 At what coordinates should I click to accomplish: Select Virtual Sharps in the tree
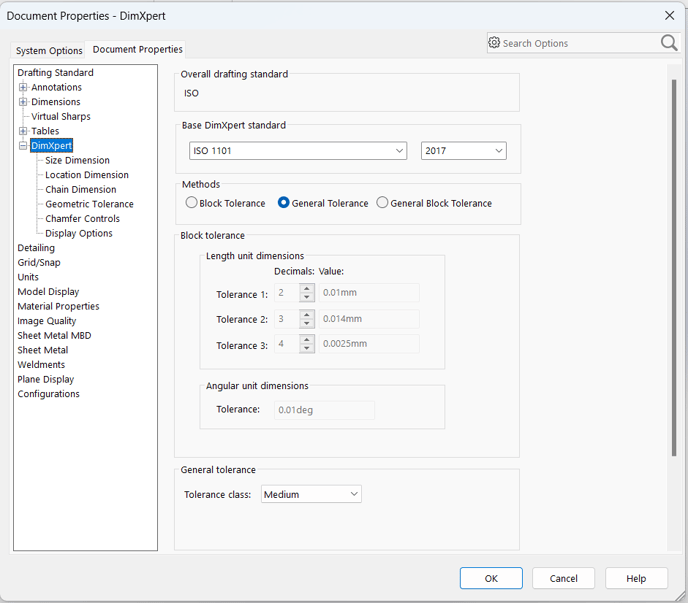61,116
